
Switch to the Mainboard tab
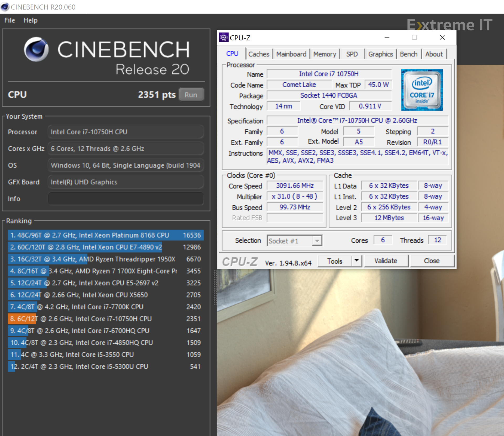[291, 54]
